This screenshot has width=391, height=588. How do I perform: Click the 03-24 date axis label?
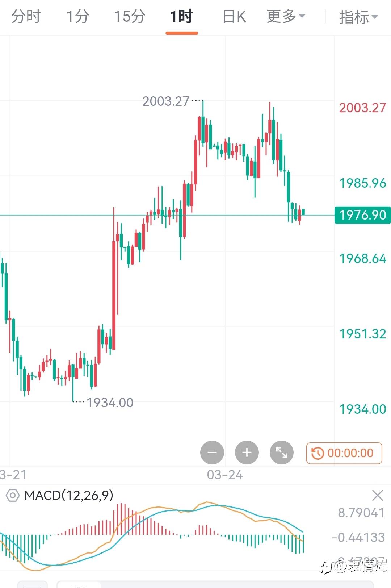tap(225, 475)
